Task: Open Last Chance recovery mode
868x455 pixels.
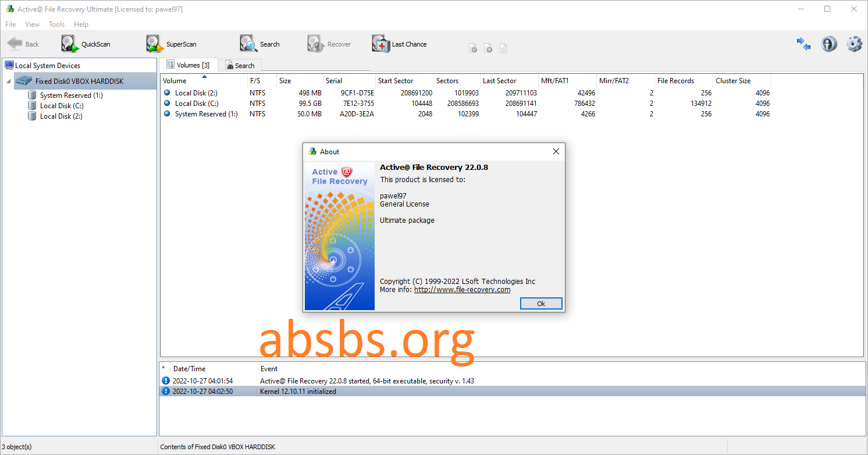Action: point(399,44)
